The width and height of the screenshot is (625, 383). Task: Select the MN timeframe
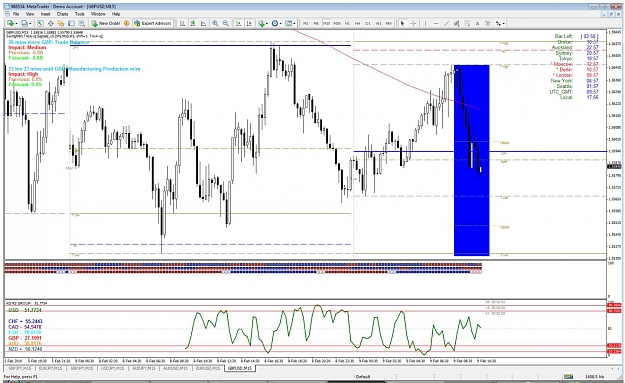coord(389,23)
